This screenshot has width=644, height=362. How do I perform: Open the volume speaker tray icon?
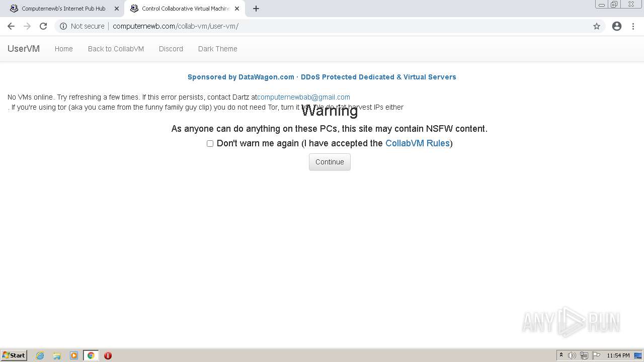(572, 355)
